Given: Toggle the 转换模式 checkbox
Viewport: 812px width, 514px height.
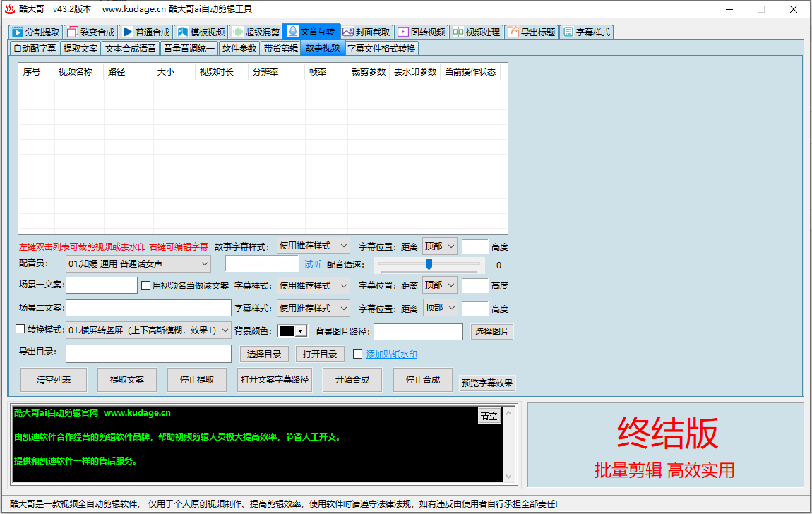Looking at the screenshot, I should [20, 329].
